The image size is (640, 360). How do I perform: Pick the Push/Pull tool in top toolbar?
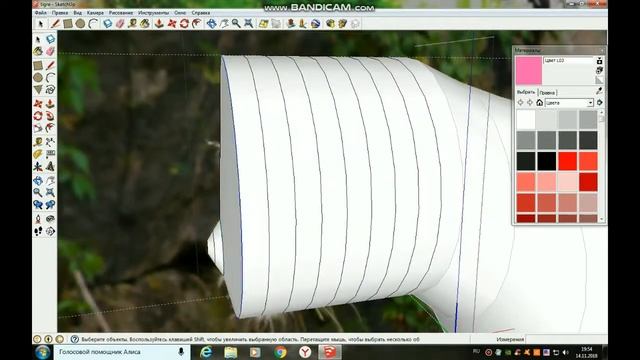(x=159, y=24)
